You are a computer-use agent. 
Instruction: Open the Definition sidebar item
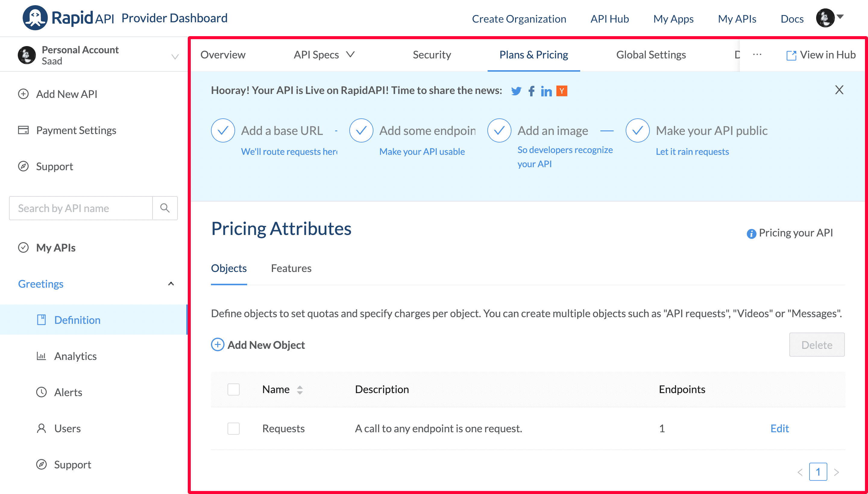point(93,320)
